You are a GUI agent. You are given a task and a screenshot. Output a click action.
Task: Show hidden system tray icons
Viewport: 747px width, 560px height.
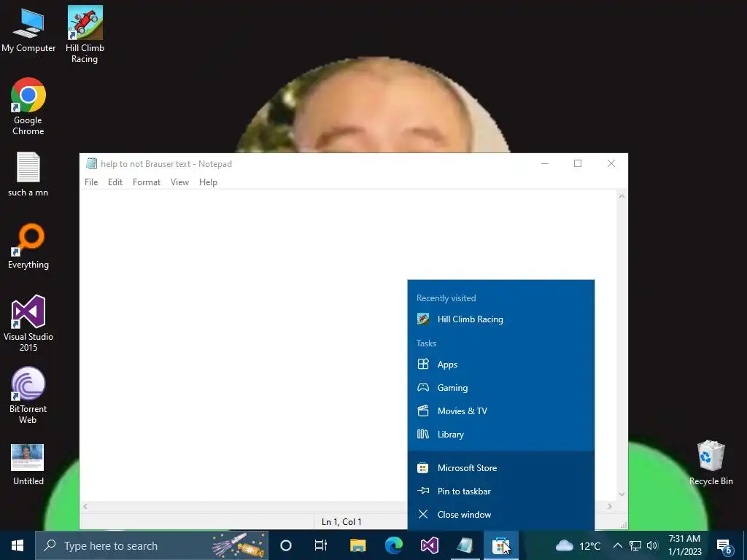pyautogui.click(x=617, y=545)
